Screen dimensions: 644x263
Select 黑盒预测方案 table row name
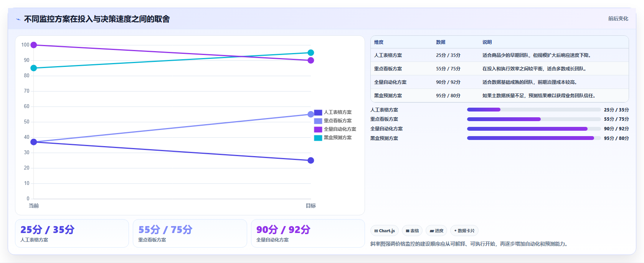pyautogui.click(x=388, y=96)
